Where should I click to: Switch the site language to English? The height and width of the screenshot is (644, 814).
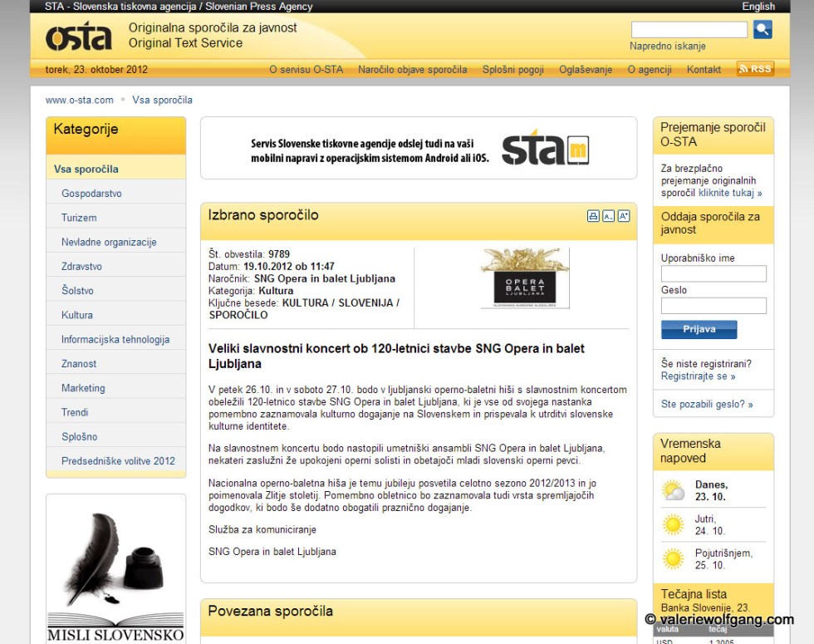(758, 6)
